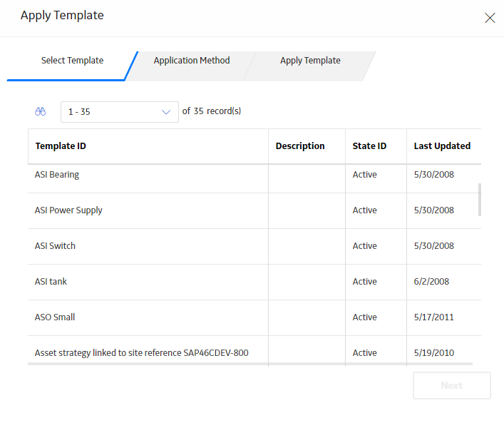Close the Apply Template dialog
This screenshot has height=428, width=504.
click(x=490, y=18)
